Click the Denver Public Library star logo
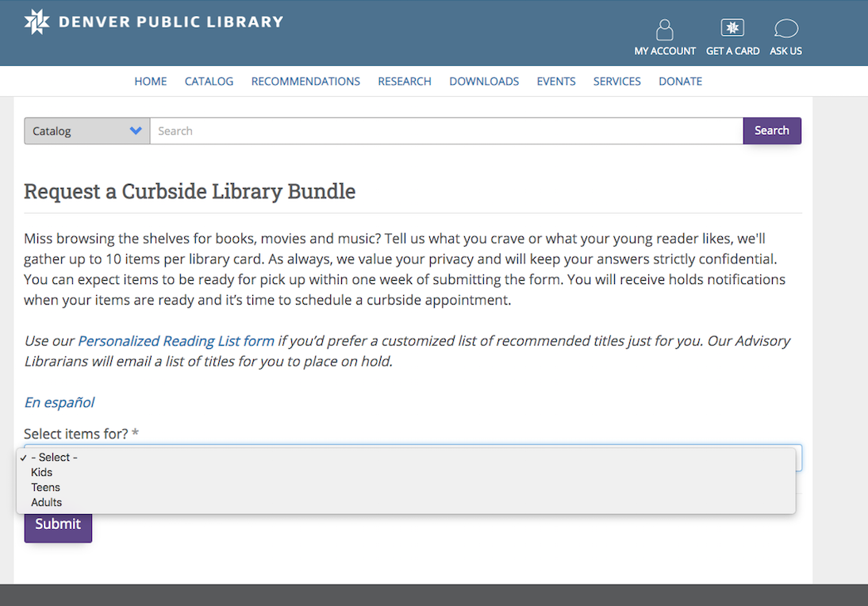868x606 pixels. (37, 22)
